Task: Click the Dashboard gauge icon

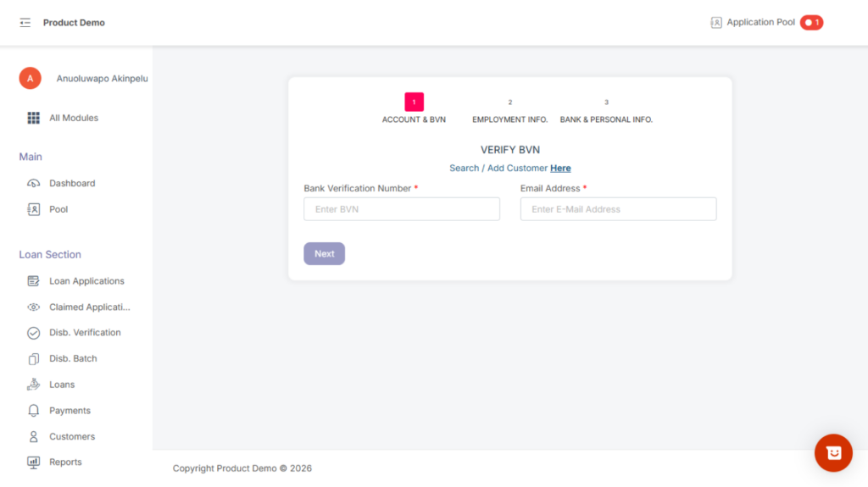Action: tap(34, 183)
